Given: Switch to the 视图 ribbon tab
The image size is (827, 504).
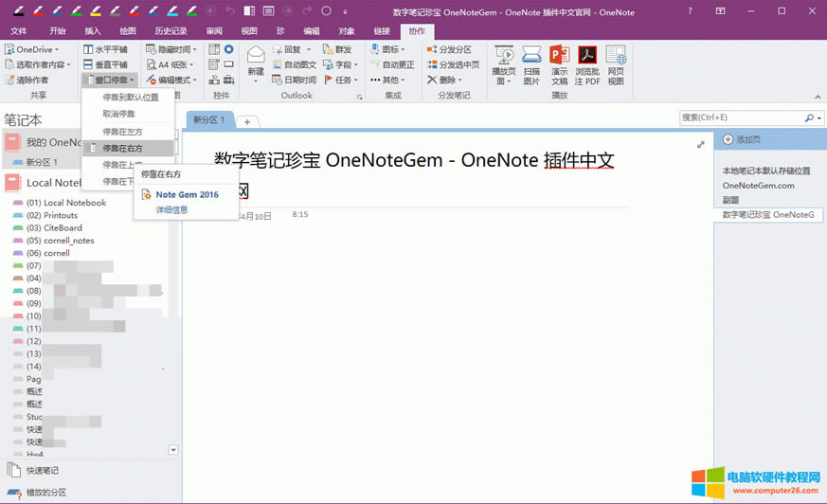Looking at the screenshot, I should click(249, 31).
